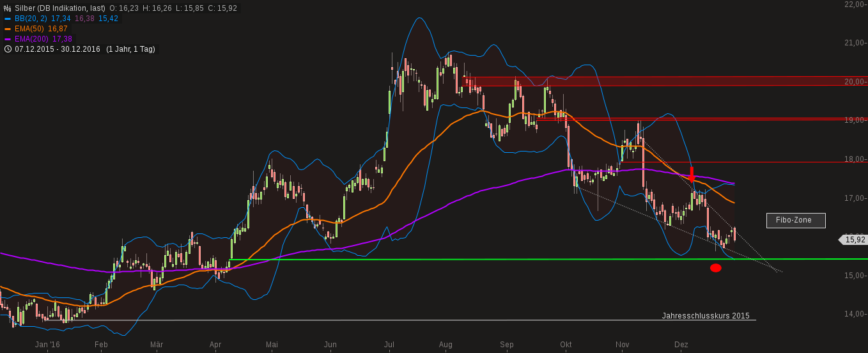
Task: Click the 18,00 price axis label
Action: (855, 159)
